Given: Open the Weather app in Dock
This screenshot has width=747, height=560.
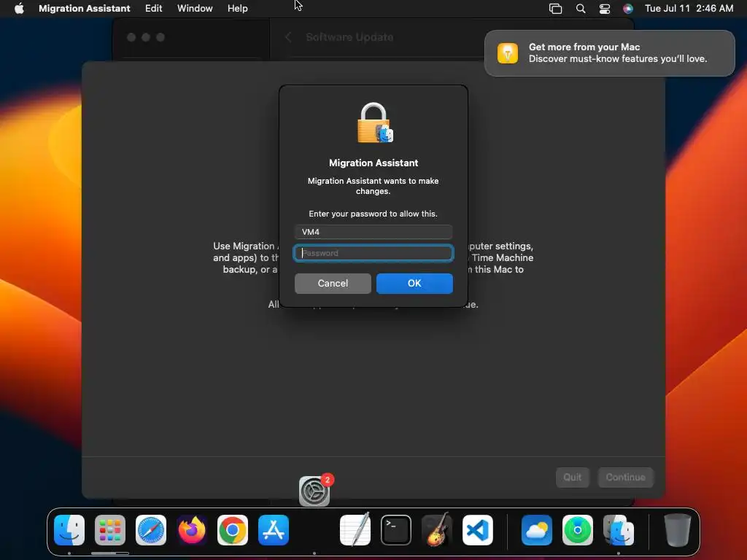Looking at the screenshot, I should pos(537,530).
